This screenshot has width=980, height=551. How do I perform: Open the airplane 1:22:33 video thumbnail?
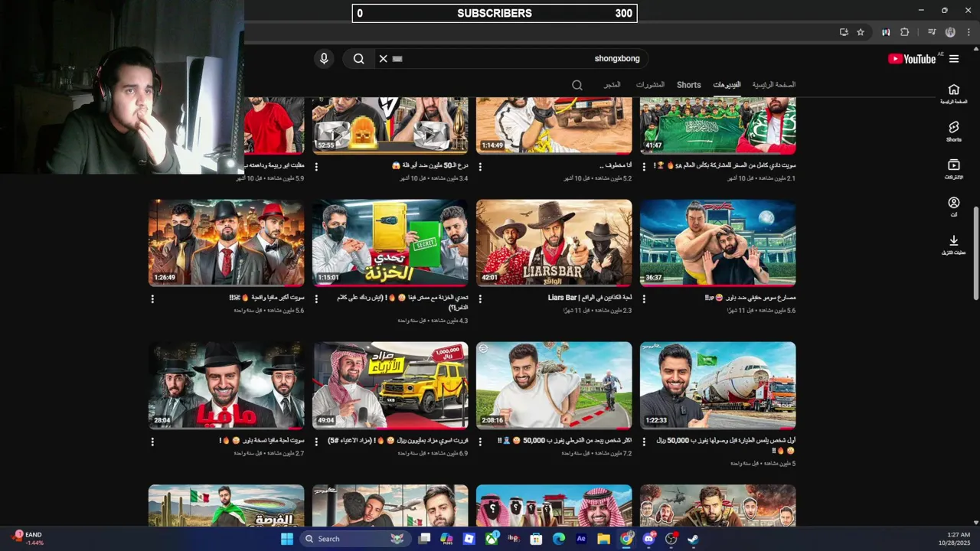[718, 385]
